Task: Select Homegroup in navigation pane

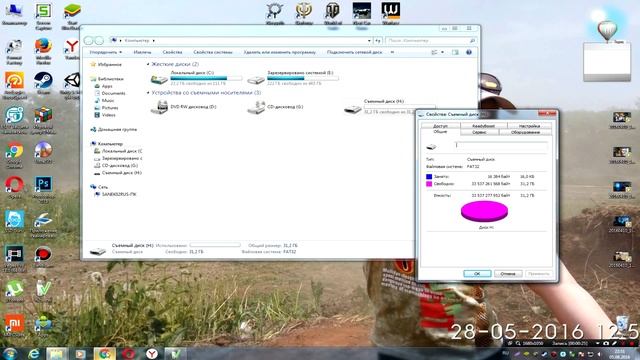Action: pos(114,129)
